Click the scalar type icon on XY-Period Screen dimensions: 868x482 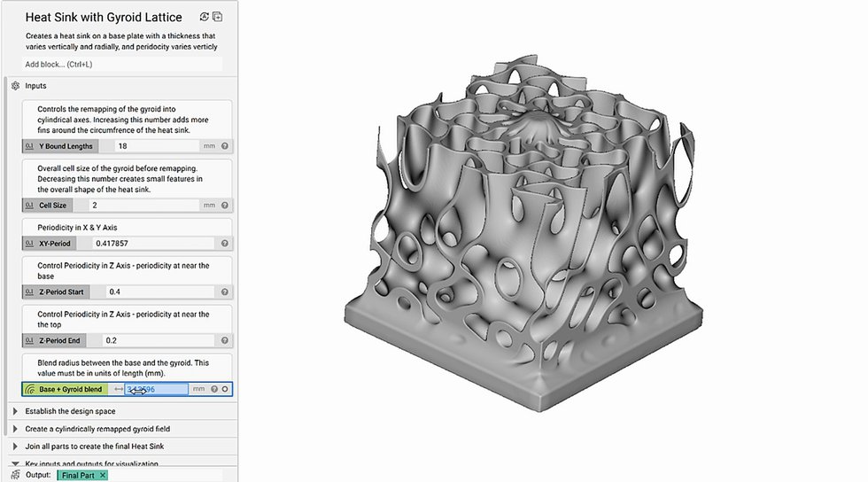pyautogui.click(x=29, y=244)
